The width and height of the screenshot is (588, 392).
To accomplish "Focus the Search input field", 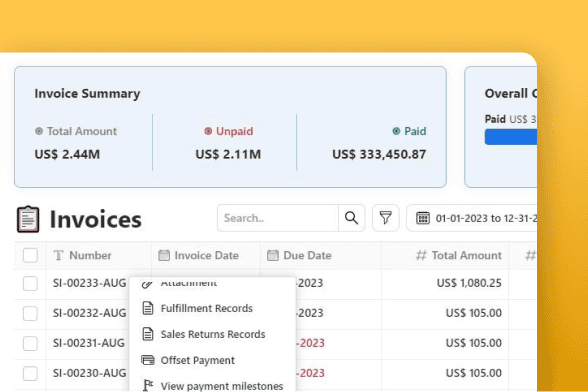I will tap(278, 218).
